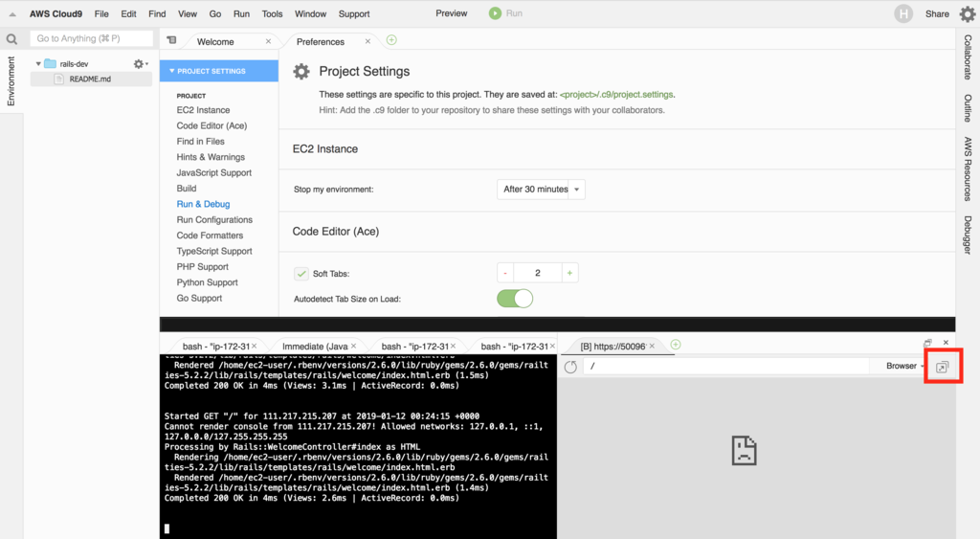Click the broken page sad face icon
The width and height of the screenshot is (980, 539).
point(744,451)
